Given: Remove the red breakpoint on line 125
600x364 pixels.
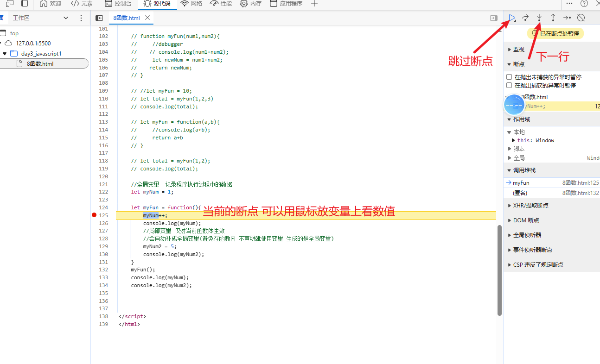Looking at the screenshot, I should pyautogui.click(x=94, y=215).
